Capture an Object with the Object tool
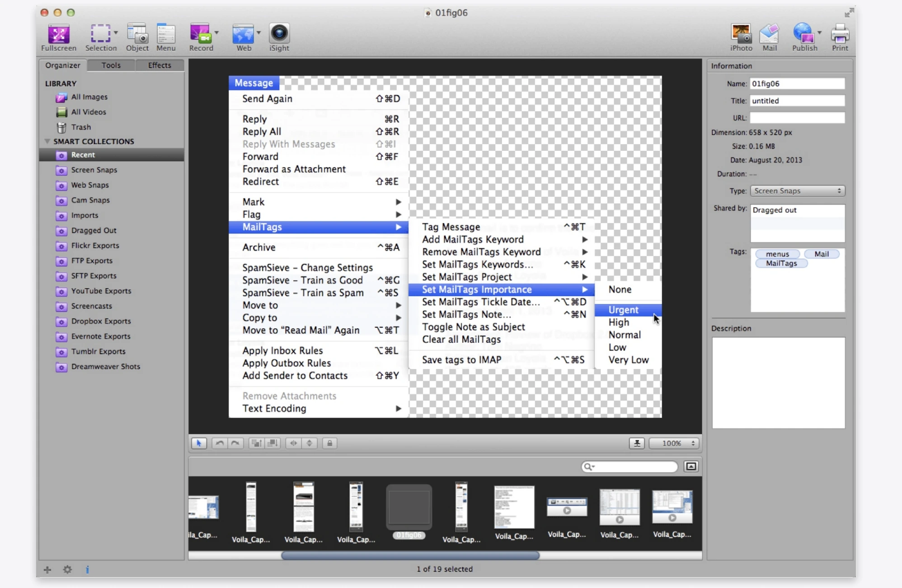 pos(137,37)
